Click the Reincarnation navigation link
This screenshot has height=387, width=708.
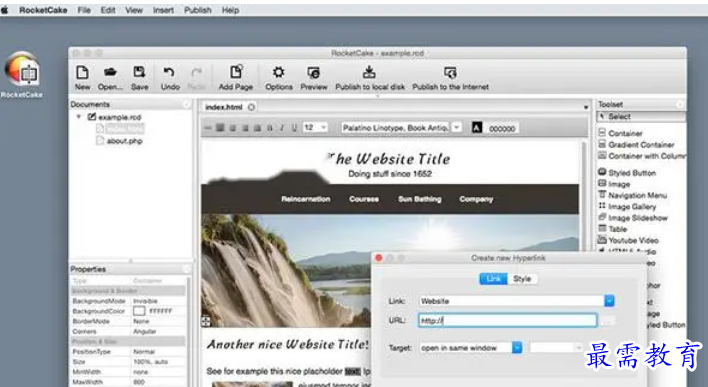coord(306,199)
